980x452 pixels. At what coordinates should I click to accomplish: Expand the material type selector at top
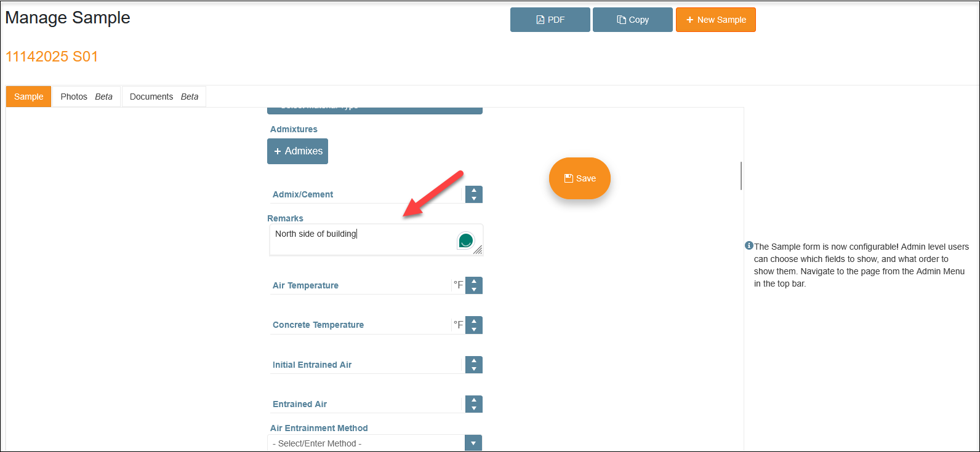tap(374, 109)
